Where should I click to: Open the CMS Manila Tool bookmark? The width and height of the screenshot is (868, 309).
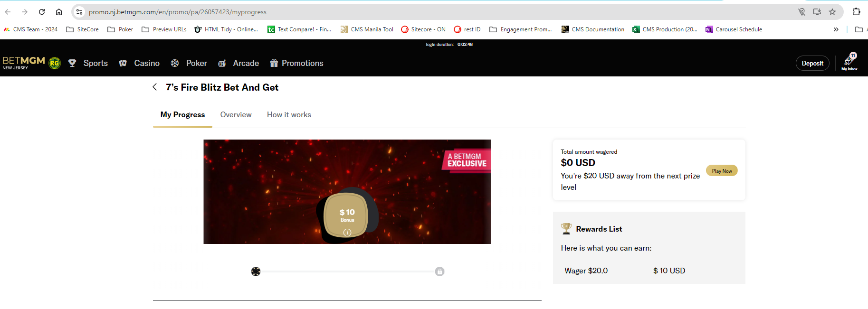(367, 29)
